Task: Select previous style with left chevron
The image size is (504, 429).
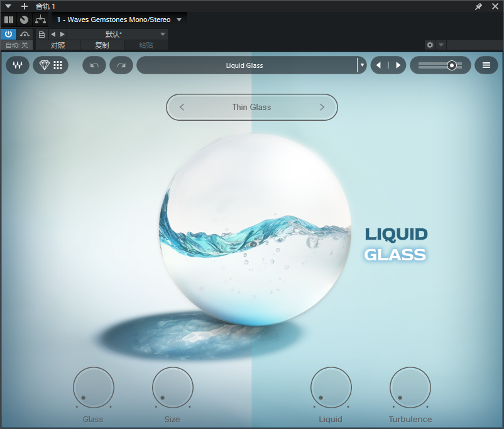Action: click(x=182, y=107)
